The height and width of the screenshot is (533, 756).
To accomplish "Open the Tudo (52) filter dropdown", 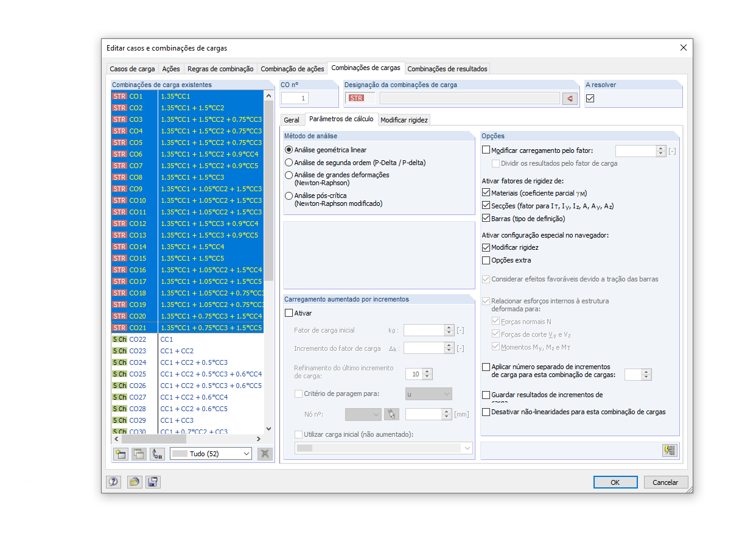I will [211, 454].
